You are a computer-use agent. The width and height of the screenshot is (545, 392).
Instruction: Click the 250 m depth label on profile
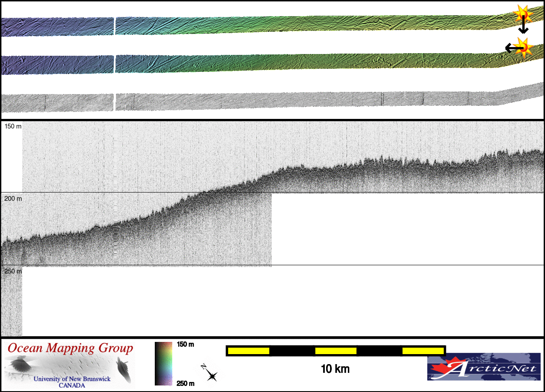tap(13, 271)
